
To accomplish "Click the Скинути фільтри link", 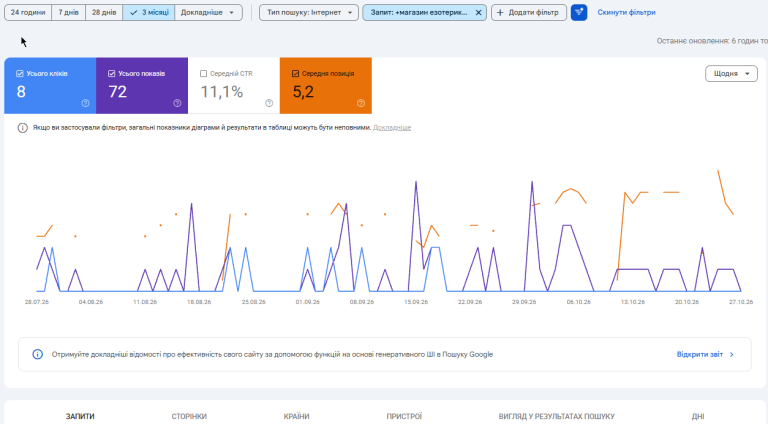I will (626, 12).
